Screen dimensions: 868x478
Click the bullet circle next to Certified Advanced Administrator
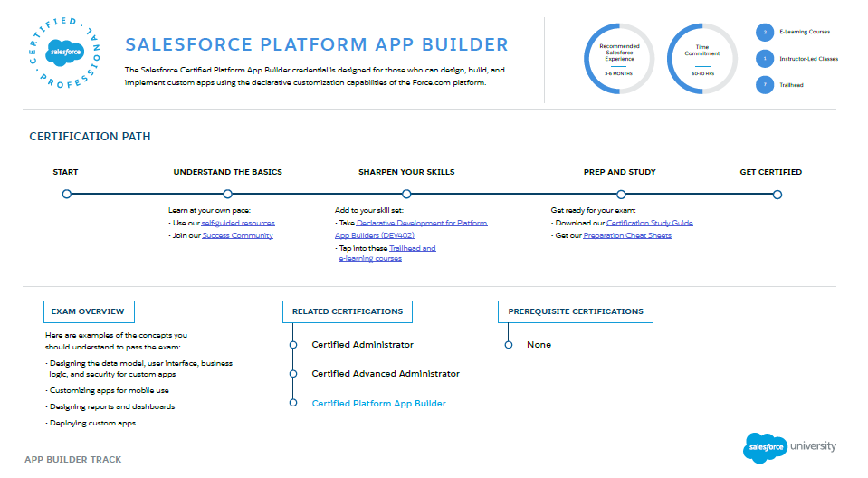[x=293, y=374]
